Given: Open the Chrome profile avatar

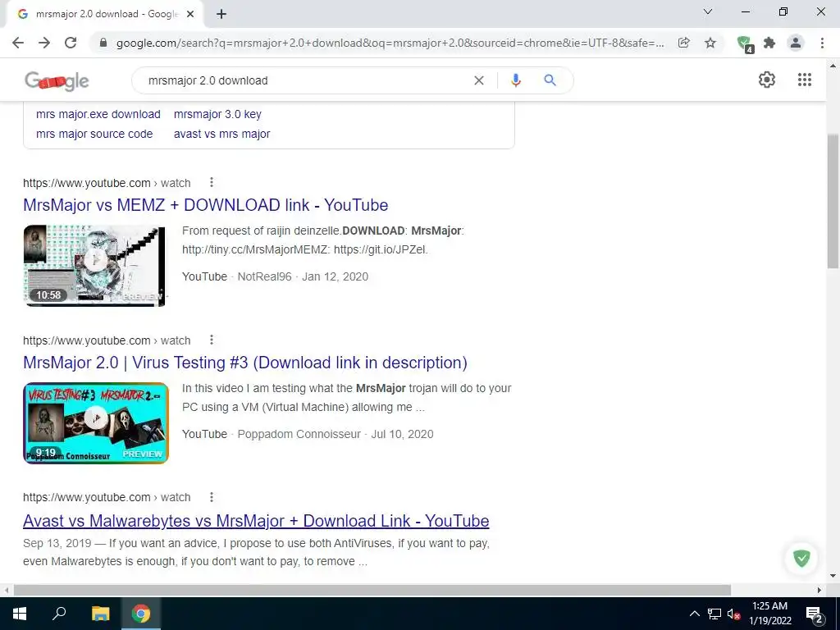Looking at the screenshot, I should tap(796, 43).
